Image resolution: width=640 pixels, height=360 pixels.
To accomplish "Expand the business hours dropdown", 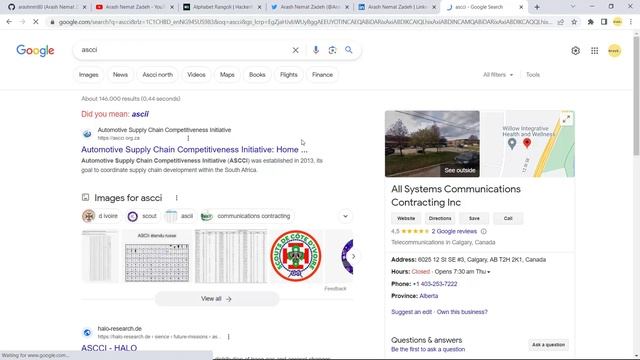I will 489,272.
